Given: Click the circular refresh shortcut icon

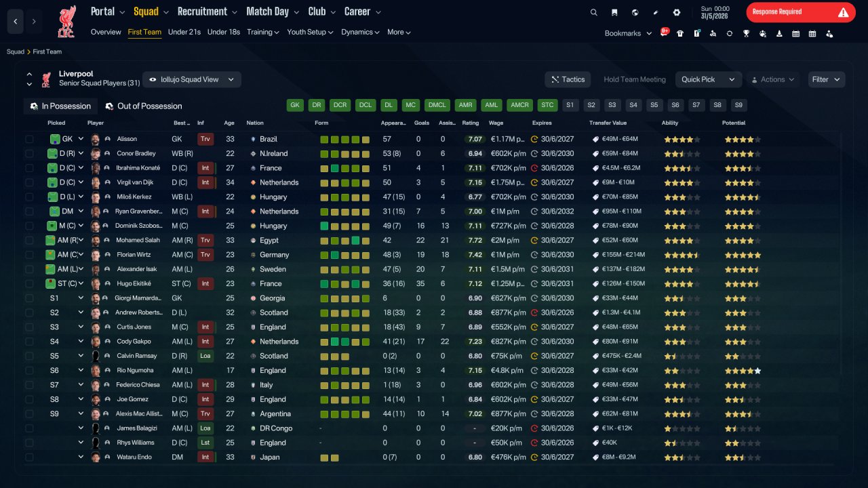Looking at the screenshot, I should tap(730, 33).
